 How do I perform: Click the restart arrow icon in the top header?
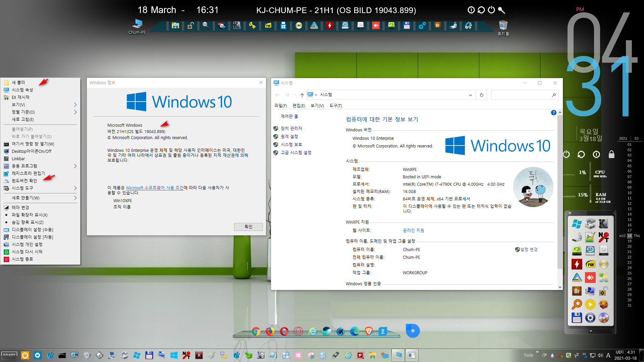481,10
